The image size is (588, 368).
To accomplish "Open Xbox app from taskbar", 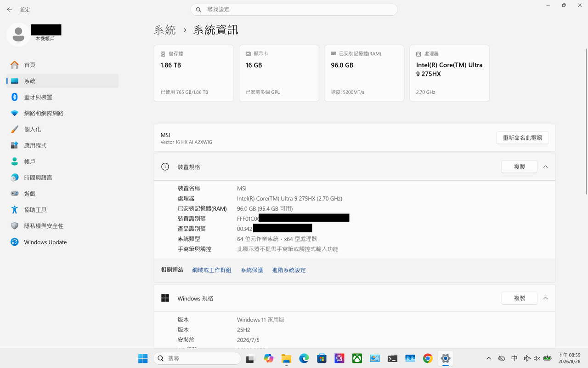I will click(x=357, y=358).
